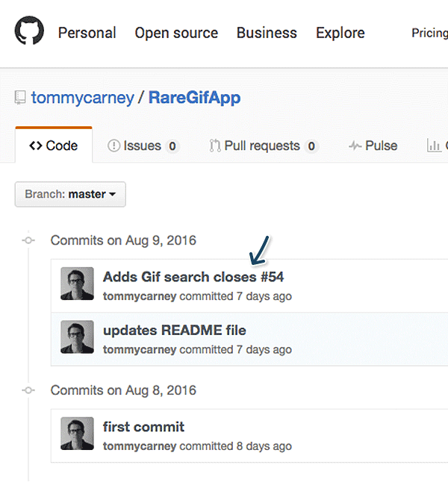
Task: Click the Aug 9 commit timeline marker
Action: click(x=28, y=240)
